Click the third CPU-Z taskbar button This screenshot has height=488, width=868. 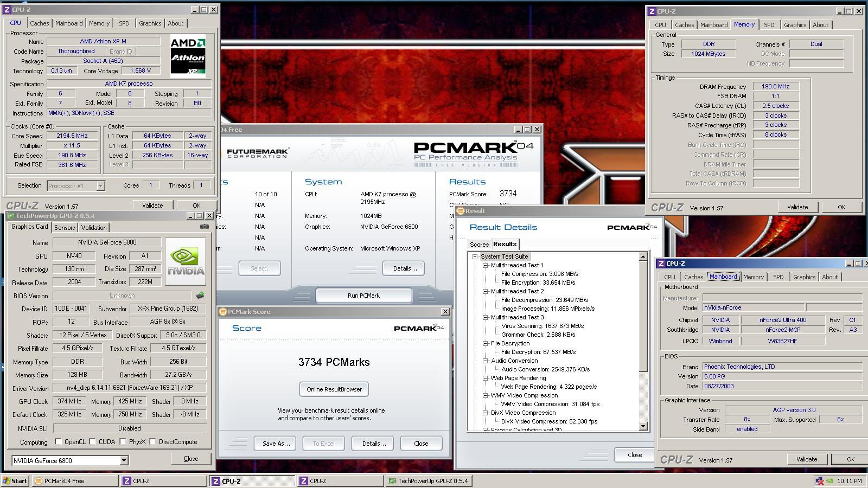[341, 481]
